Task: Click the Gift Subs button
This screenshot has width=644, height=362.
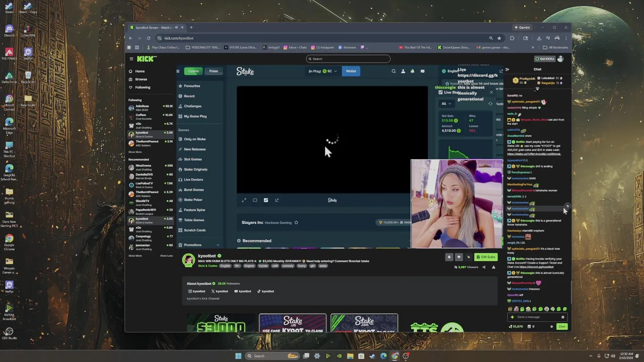Action: click(486, 257)
